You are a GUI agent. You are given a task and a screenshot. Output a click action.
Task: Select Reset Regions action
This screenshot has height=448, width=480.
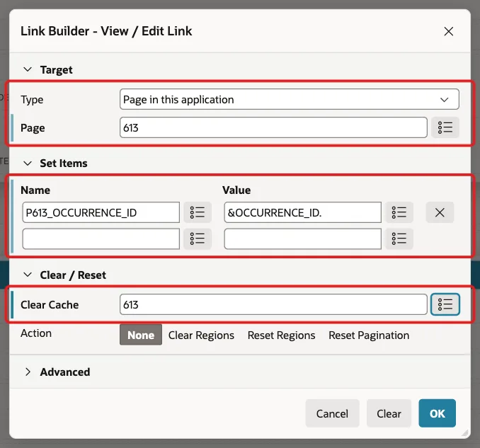[x=281, y=335]
